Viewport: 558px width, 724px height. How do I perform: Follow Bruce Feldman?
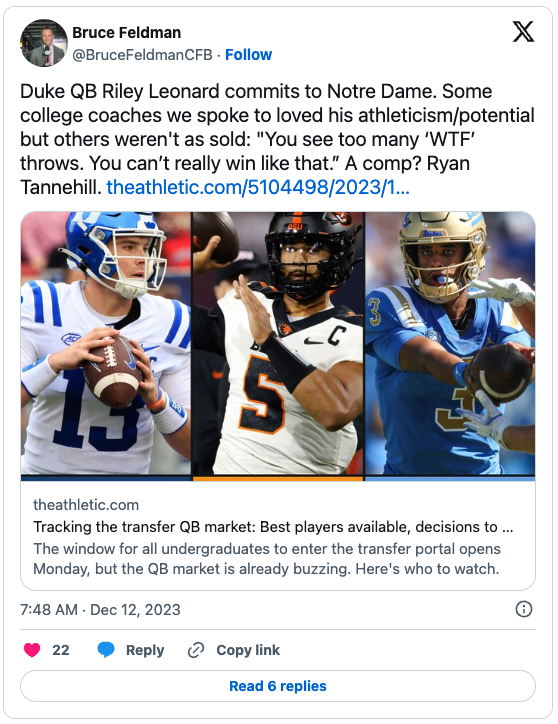coord(249,54)
